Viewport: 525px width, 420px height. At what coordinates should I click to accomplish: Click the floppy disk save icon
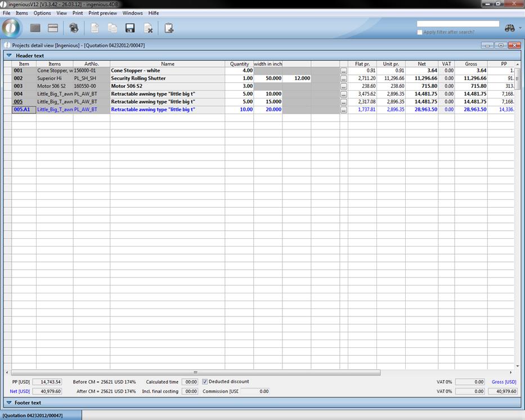[x=130, y=28]
